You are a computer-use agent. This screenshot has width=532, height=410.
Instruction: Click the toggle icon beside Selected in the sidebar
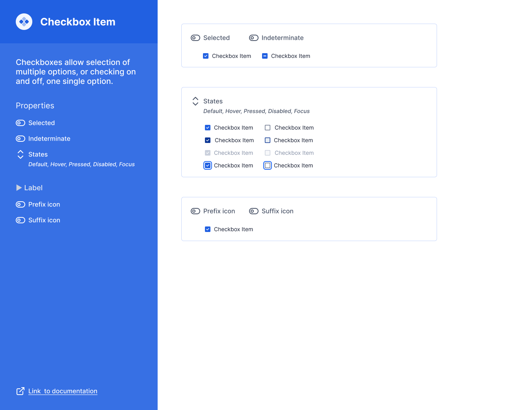coord(20,123)
